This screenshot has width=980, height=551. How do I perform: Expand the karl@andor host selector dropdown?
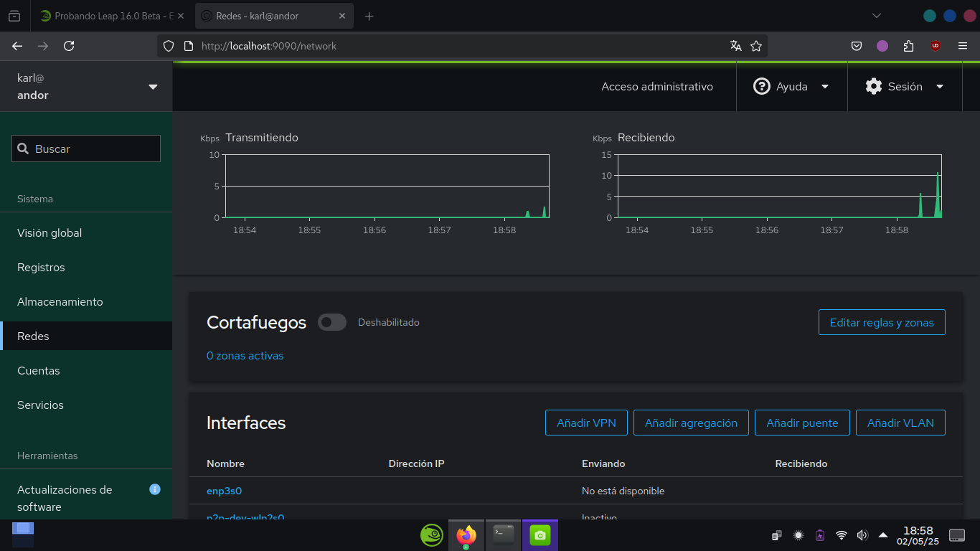click(x=152, y=87)
